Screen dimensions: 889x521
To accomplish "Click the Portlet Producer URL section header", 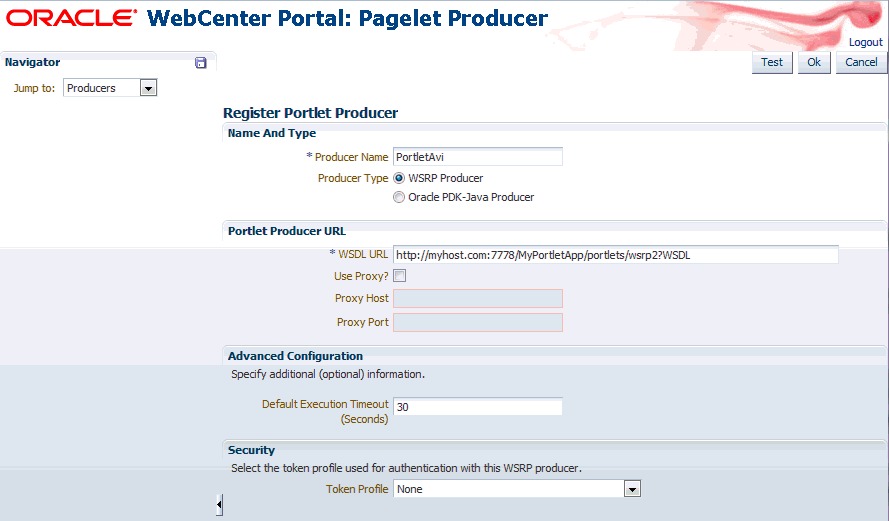I will click(x=287, y=231).
